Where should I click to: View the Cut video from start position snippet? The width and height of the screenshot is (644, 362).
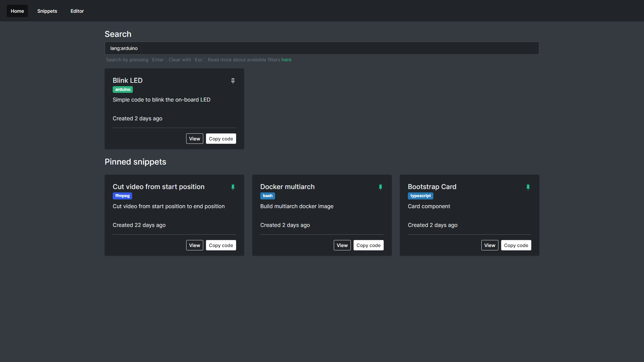click(x=194, y=245)
